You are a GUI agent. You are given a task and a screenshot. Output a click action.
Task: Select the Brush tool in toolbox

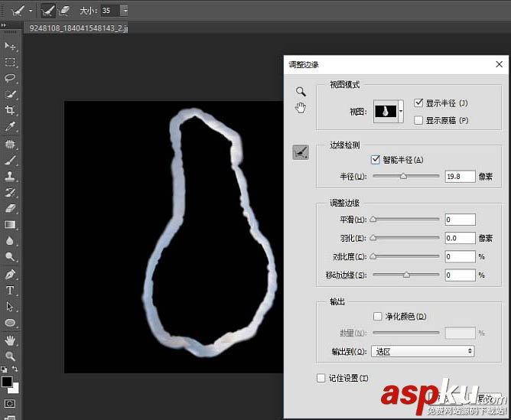pos(10,161)
